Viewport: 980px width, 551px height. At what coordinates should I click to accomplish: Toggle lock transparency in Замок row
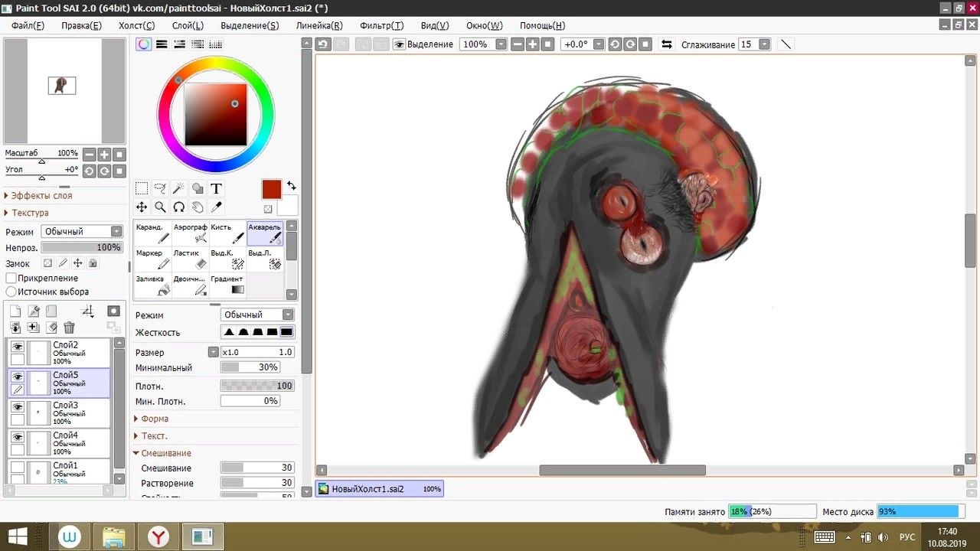(47, 263)
